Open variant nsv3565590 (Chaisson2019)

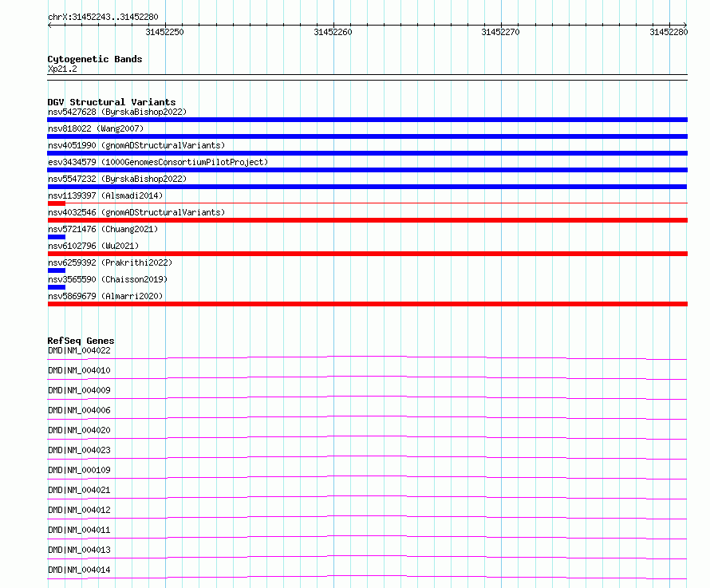tap(108, 279)
